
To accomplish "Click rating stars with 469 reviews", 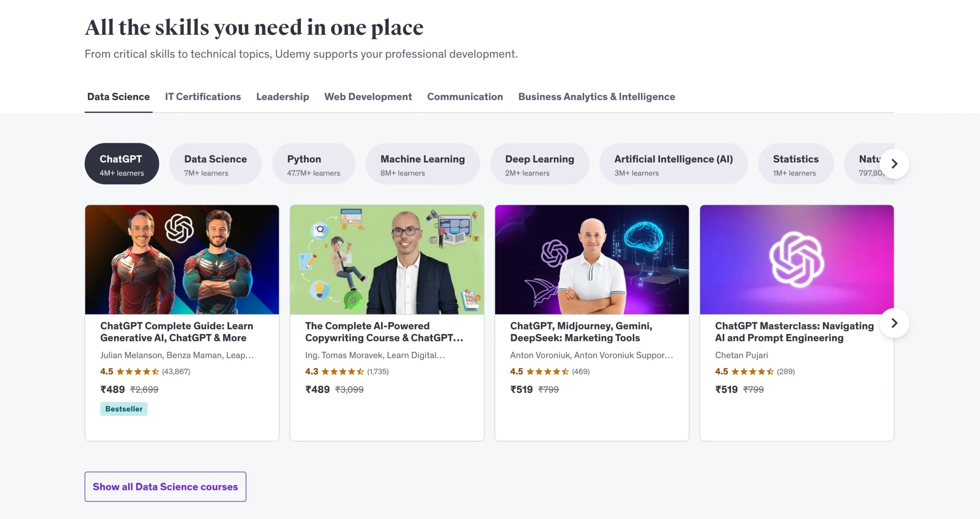I will [547, 372].
